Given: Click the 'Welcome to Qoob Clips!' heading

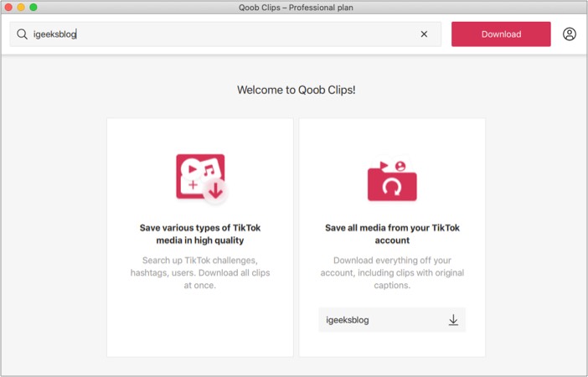Looking at the screenshot, I should tap(297, 90).
